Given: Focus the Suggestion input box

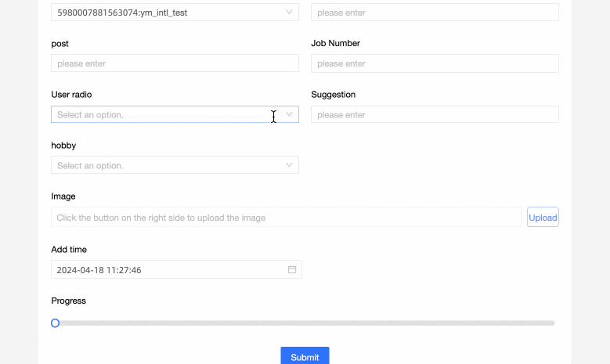Looking at the screenshot, I should point(435,114).
